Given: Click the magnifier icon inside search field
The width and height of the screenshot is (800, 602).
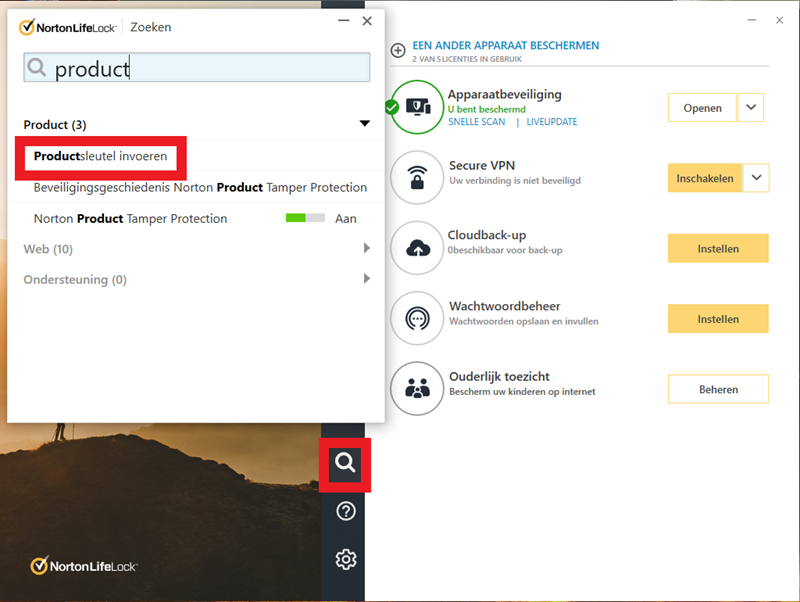Looking at the screenshot, I should tap(37, 67).
